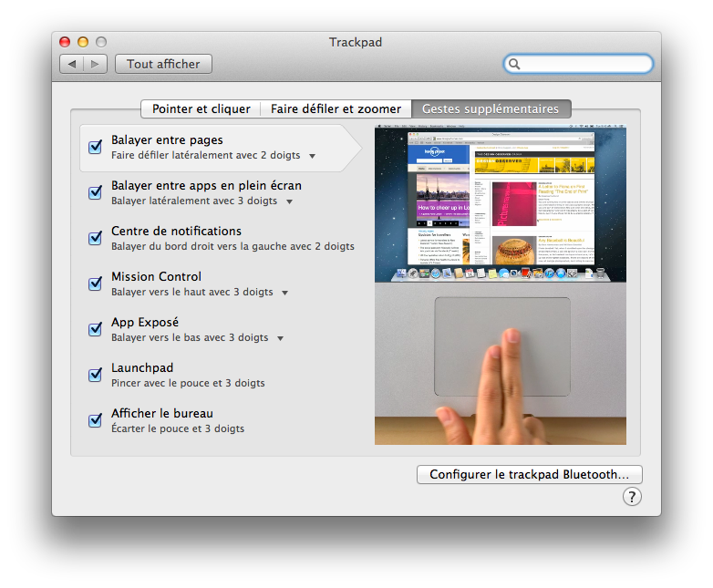
Task: Toggle the Mission Control checkbox
Action: click(x=95, y=284)
